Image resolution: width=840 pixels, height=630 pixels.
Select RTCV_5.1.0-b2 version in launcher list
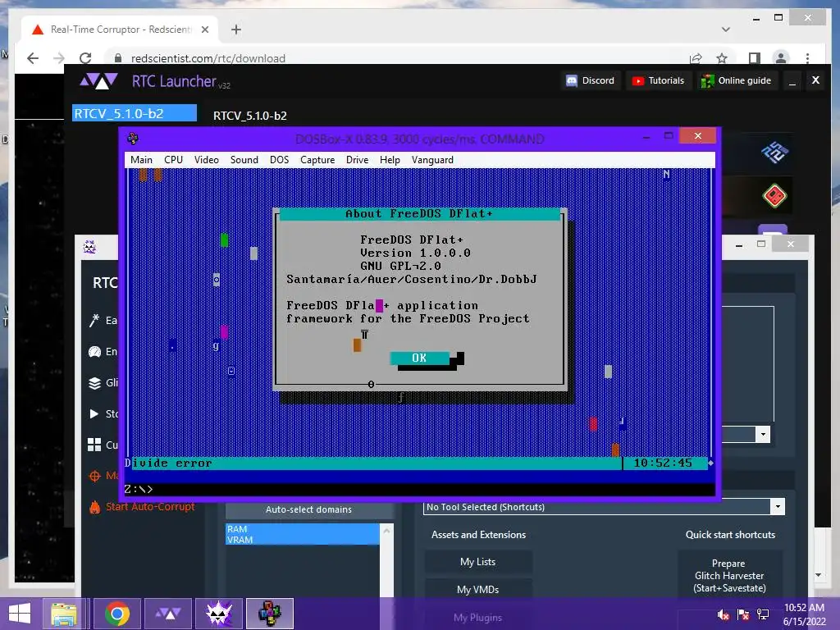(x=135, y=113)
